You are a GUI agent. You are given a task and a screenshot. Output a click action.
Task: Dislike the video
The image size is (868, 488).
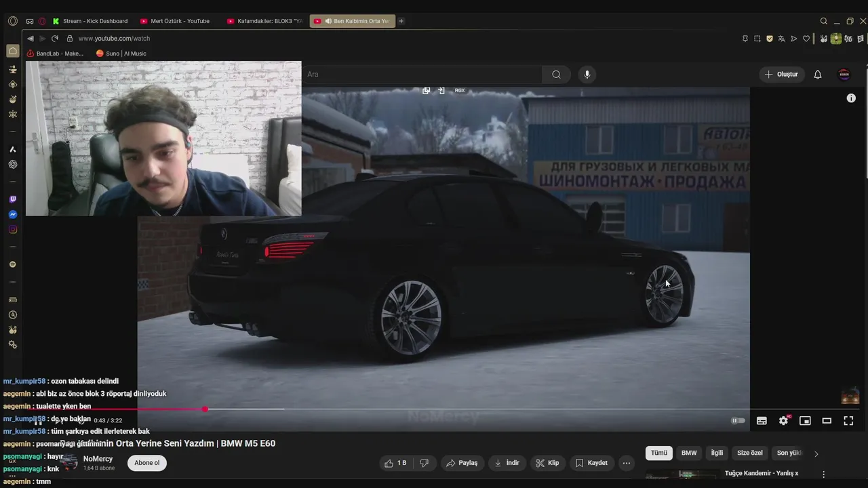(x=425, y=463)
